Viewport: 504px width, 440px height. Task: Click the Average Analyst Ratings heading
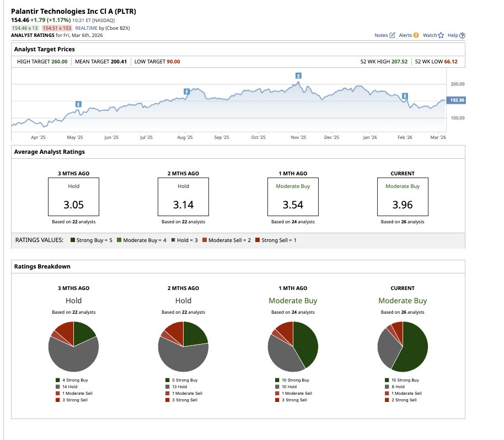(x=50, y=152)
